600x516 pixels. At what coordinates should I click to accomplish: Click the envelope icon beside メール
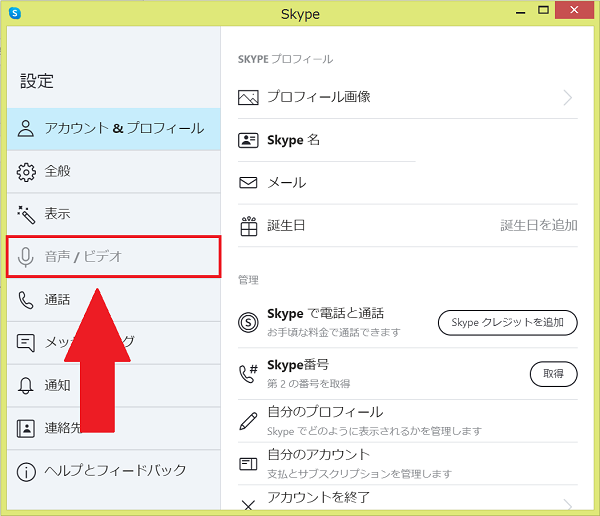pos(248,183)
